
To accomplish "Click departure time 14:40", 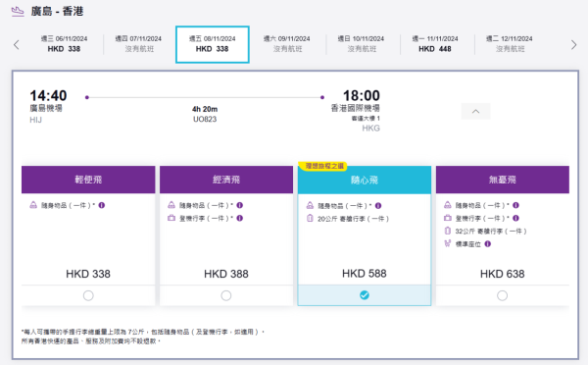I will point(48,95).
